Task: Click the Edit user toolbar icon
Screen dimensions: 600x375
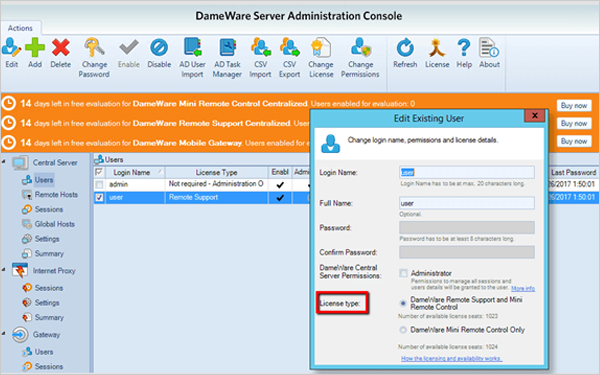Action: tap(11, 53)
